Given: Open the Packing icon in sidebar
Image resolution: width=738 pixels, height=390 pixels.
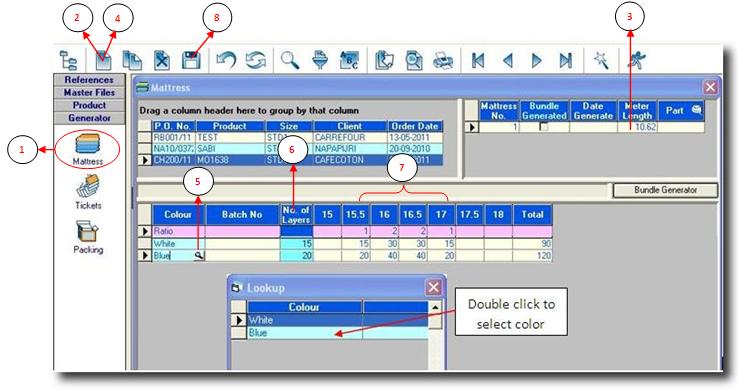Looking at the screenshot, I should point(88,237).
